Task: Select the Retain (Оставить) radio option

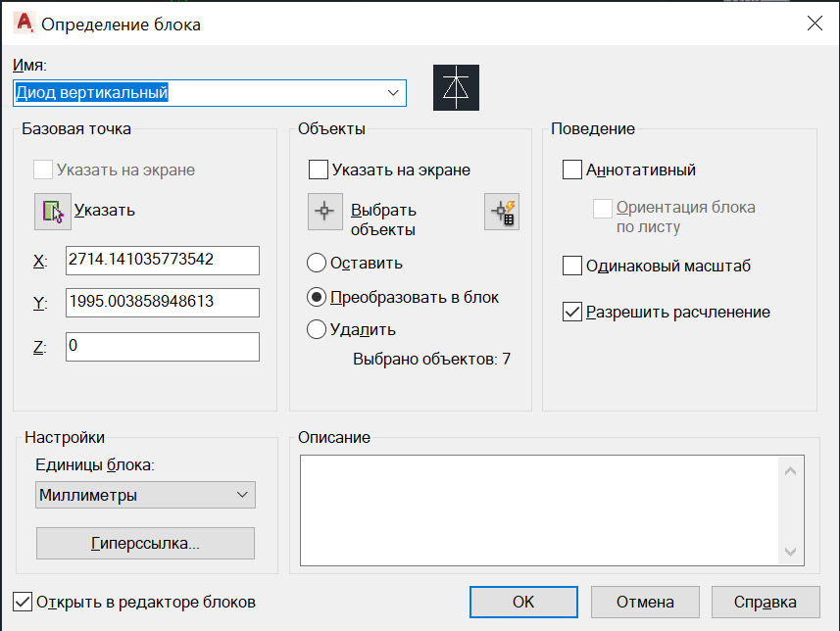Action: coord(316,263)
